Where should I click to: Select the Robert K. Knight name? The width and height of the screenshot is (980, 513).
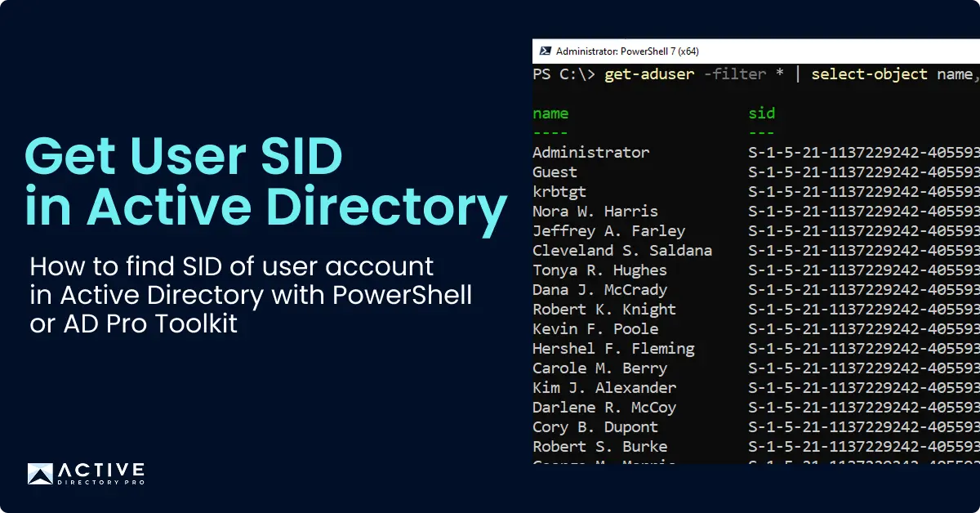pos(604,310)
